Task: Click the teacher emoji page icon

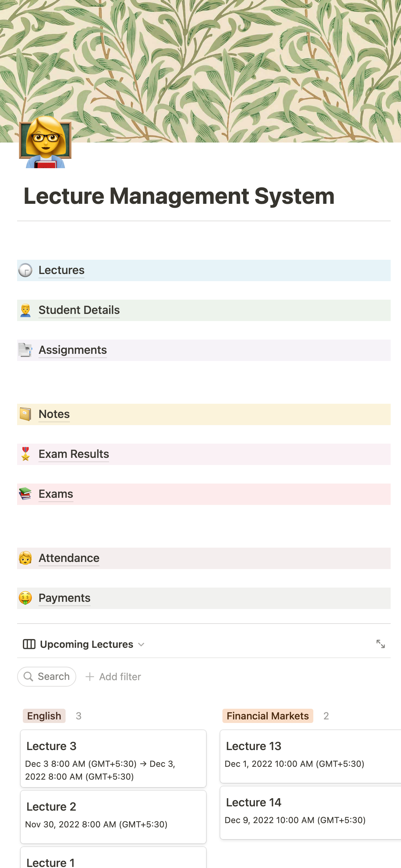Action: 45,143
